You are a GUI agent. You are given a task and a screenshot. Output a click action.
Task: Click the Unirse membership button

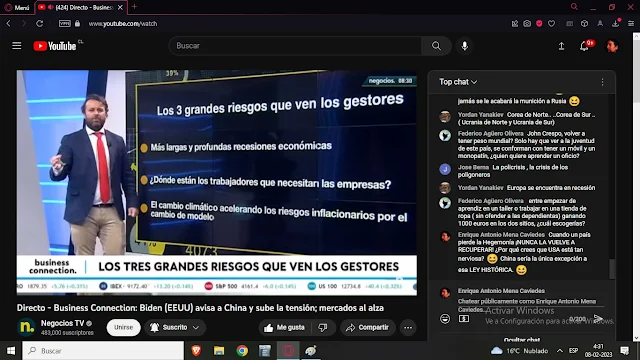tap(123, 327)
